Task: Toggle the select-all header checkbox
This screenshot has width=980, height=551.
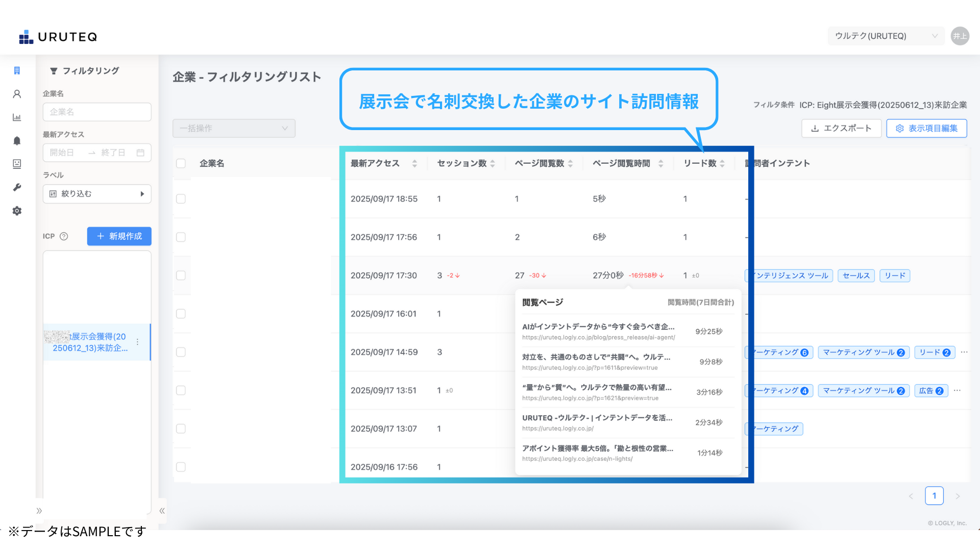Action: coord(181,163)
